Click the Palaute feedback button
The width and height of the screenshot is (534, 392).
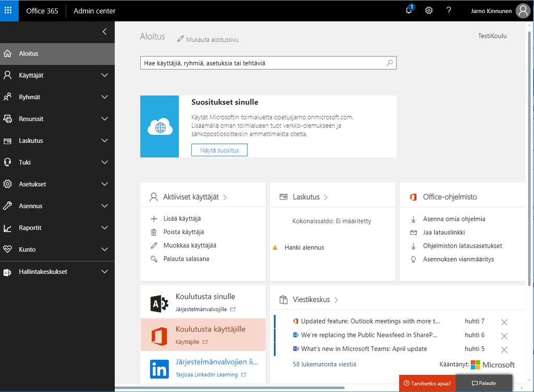484,384
